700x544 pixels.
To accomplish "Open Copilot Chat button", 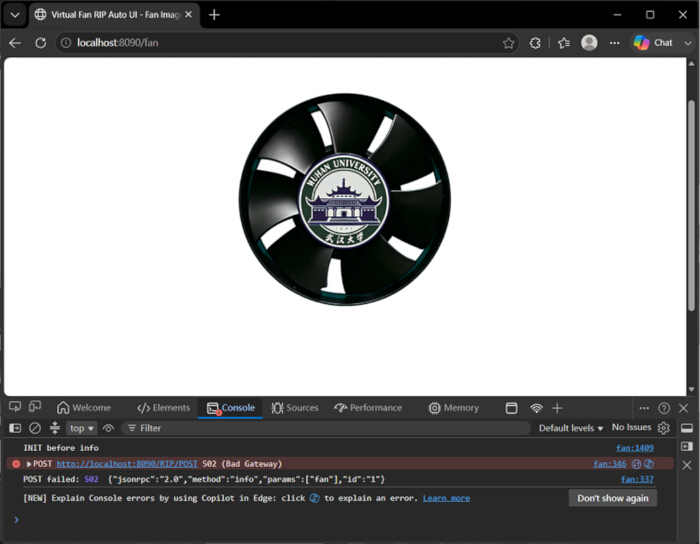I will click(x=653, y=43).
